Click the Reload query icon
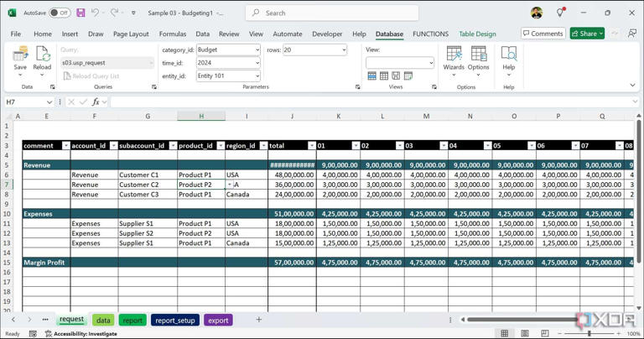This screenshot has height=339, width=644. 42,59
